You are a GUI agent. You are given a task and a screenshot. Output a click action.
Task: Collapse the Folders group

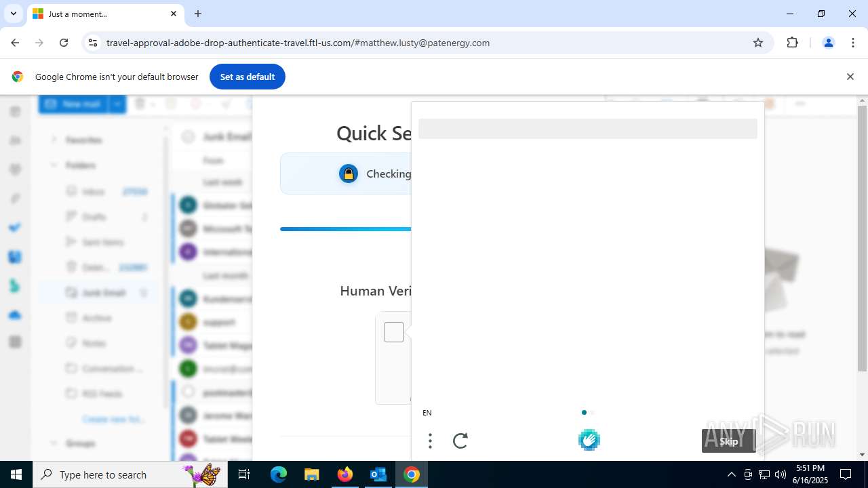(x=54, y=165)
